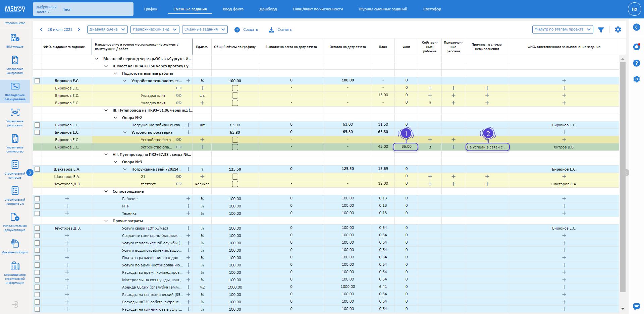Check Погружение свай 720х14... row checkbox

click(x=37, y=169)
